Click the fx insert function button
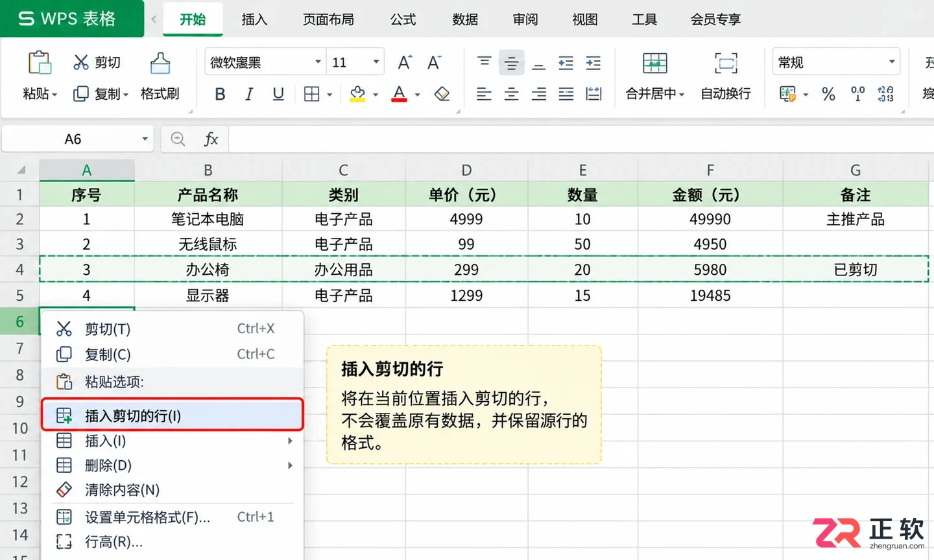Screen dimensions: 934x560 (211, 139)
